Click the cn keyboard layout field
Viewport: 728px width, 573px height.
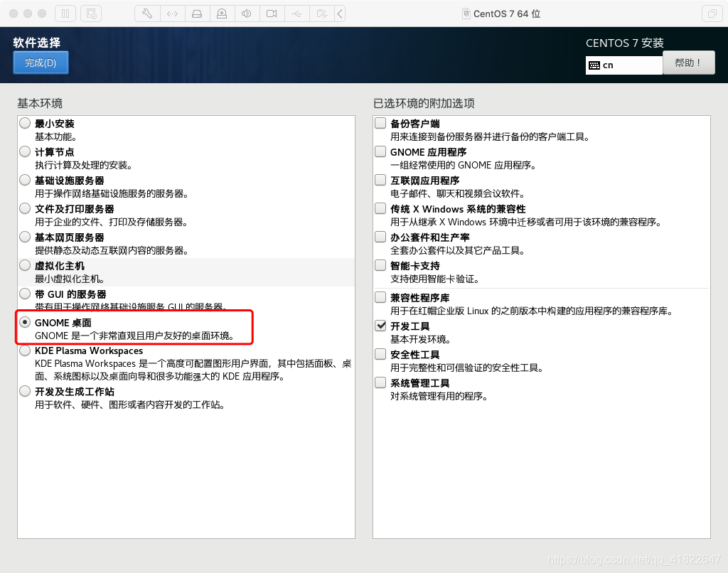pyautogui.click(x=624, y=65)
